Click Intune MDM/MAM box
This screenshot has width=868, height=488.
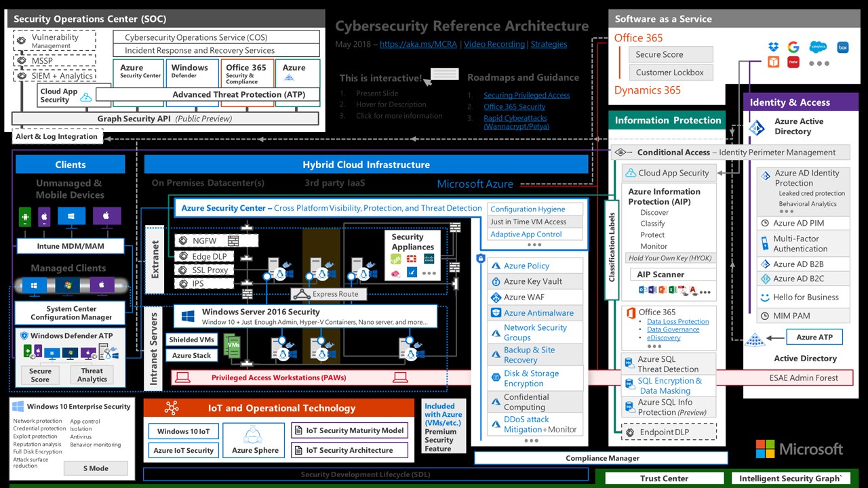point(71,246)
